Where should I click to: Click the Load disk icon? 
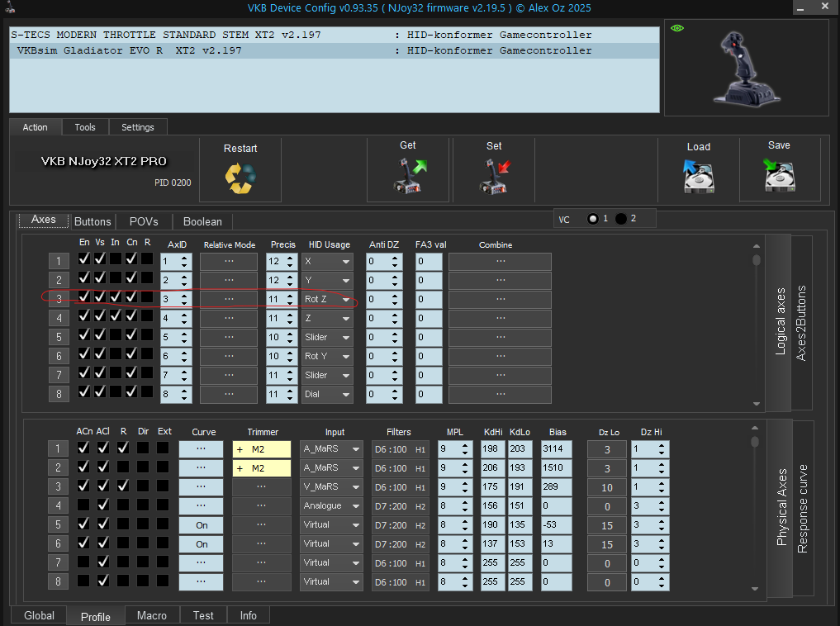pos(699,177)
